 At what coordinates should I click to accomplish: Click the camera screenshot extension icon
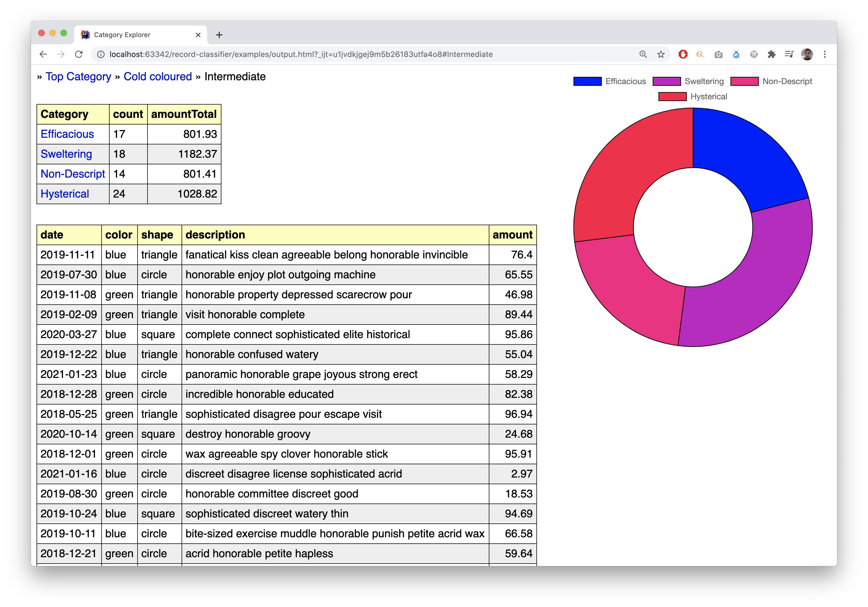718,55
